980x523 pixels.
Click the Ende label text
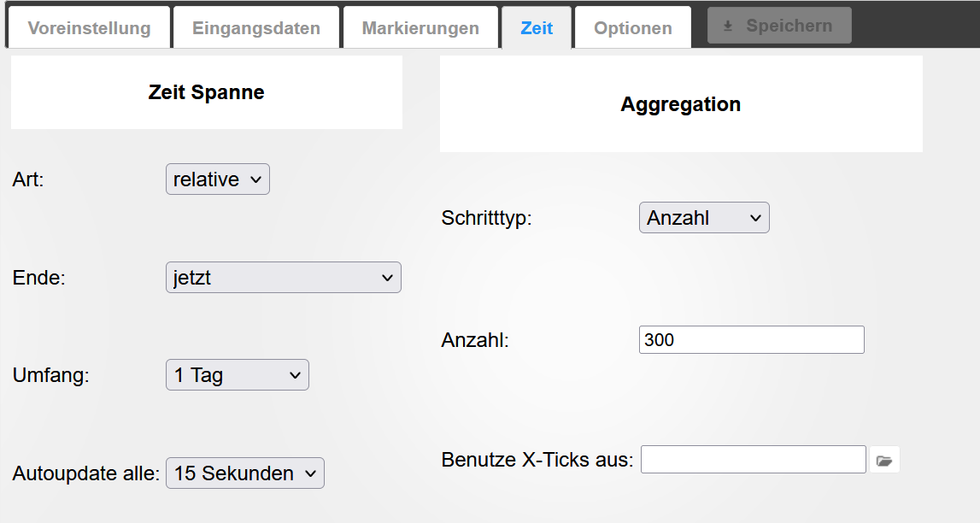point(39,278)
